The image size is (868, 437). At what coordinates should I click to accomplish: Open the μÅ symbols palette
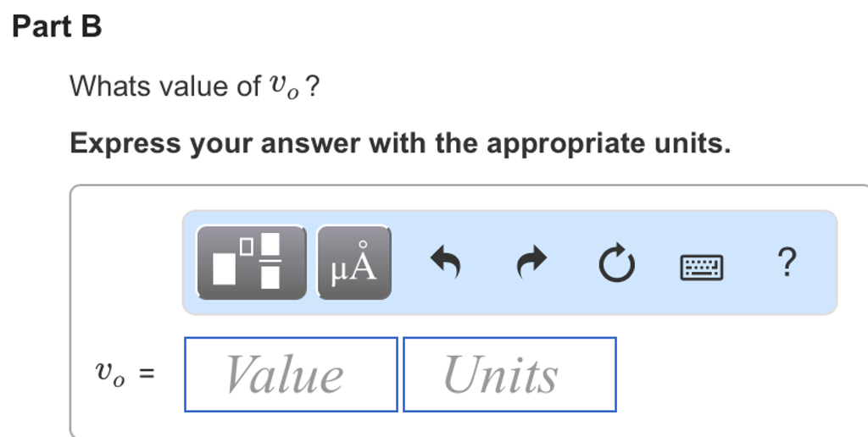[354, 263]
